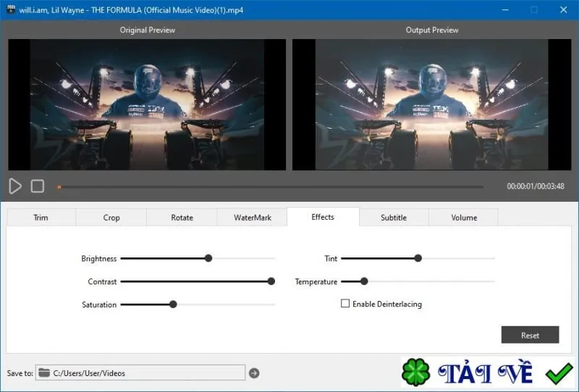Click the green clover icon
Viewport: 579px width, 392px height.
tap(415, 372)
